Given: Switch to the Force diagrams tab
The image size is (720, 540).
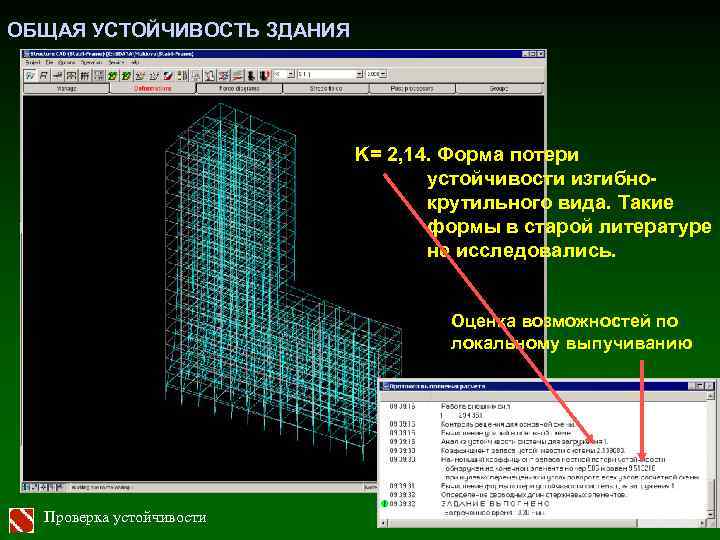Looking at the screenshot, I should [239, 88].
